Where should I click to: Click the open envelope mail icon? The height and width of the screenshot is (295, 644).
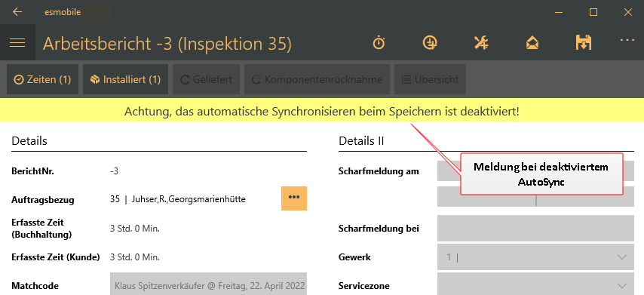coord(532,43)
